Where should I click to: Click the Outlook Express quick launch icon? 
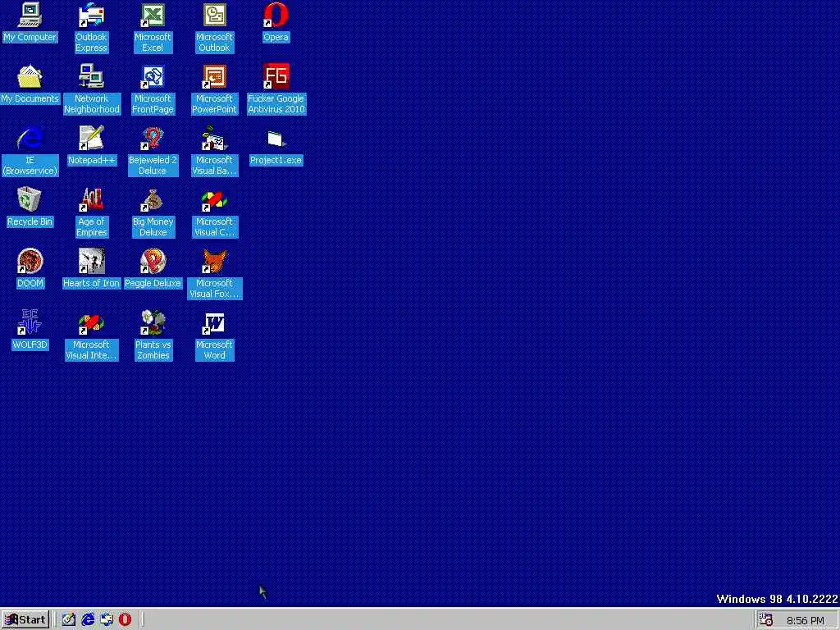tap(107, 620)
